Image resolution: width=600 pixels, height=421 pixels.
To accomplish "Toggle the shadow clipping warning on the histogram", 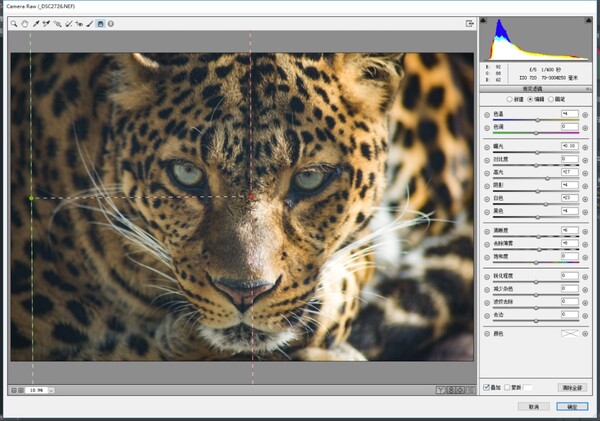I will [x=483, y=20].
